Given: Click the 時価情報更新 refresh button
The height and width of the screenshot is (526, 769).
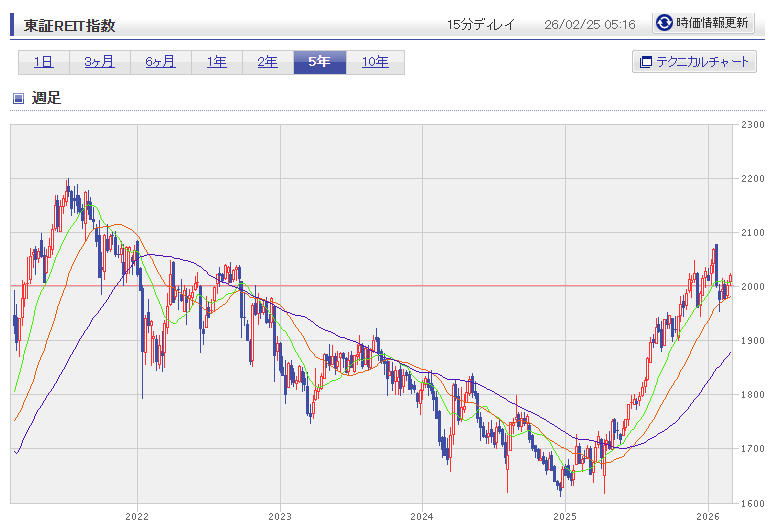Looking at the screenshot, I should (703, 23).
